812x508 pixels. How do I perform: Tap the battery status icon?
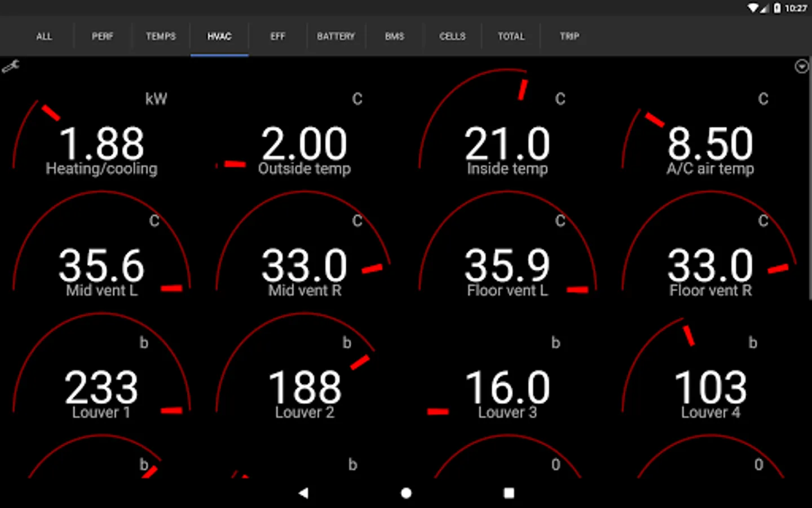point(777,8)
